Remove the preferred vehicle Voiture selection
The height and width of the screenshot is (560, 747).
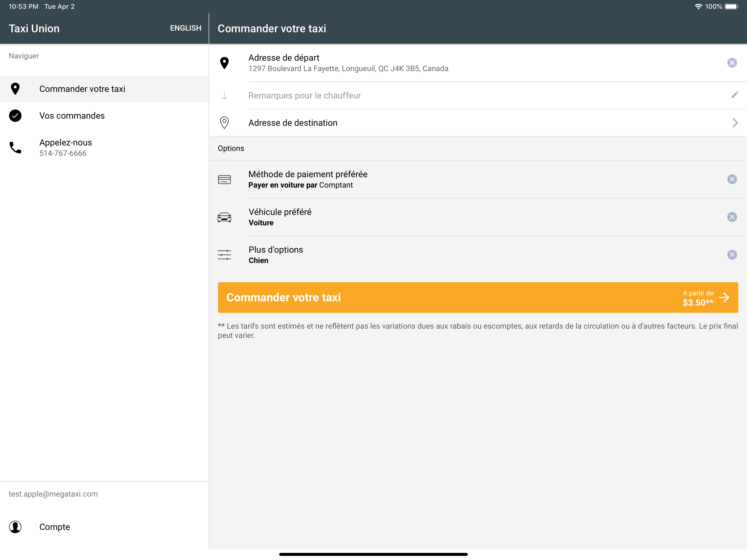pos(732,217)
